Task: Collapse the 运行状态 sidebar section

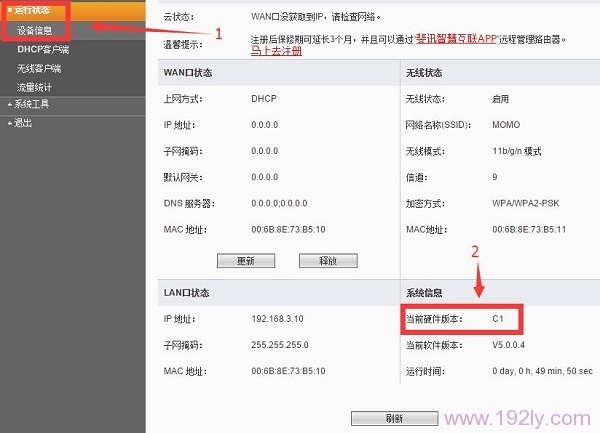Action: 30,11
